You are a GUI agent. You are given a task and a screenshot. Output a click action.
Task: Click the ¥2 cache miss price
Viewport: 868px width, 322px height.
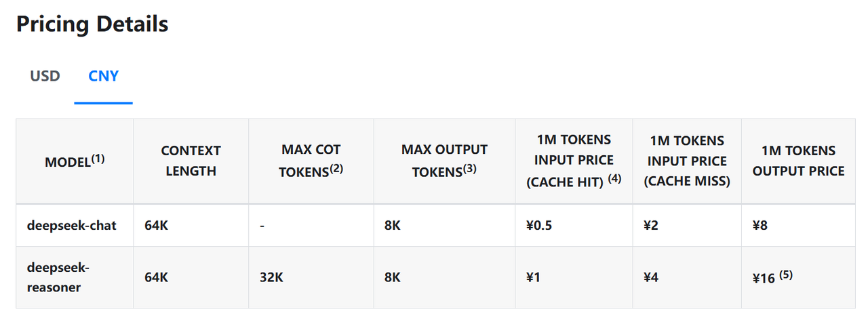687,226
